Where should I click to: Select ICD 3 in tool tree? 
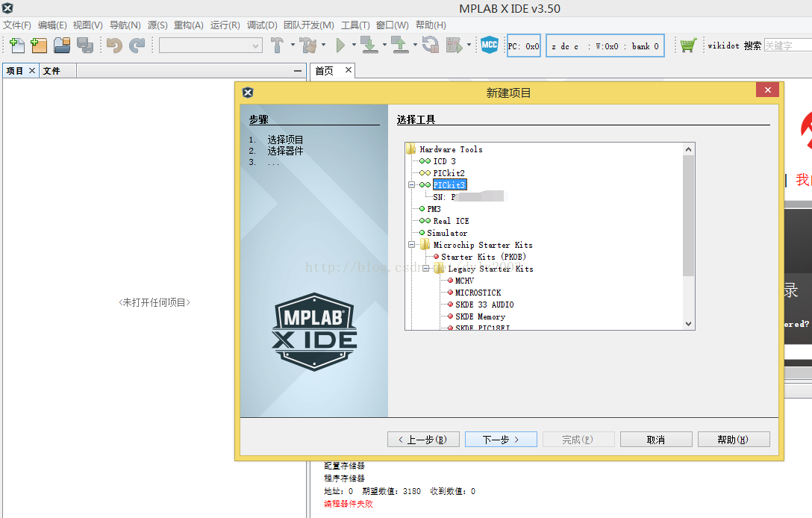(x=444, y=161)
